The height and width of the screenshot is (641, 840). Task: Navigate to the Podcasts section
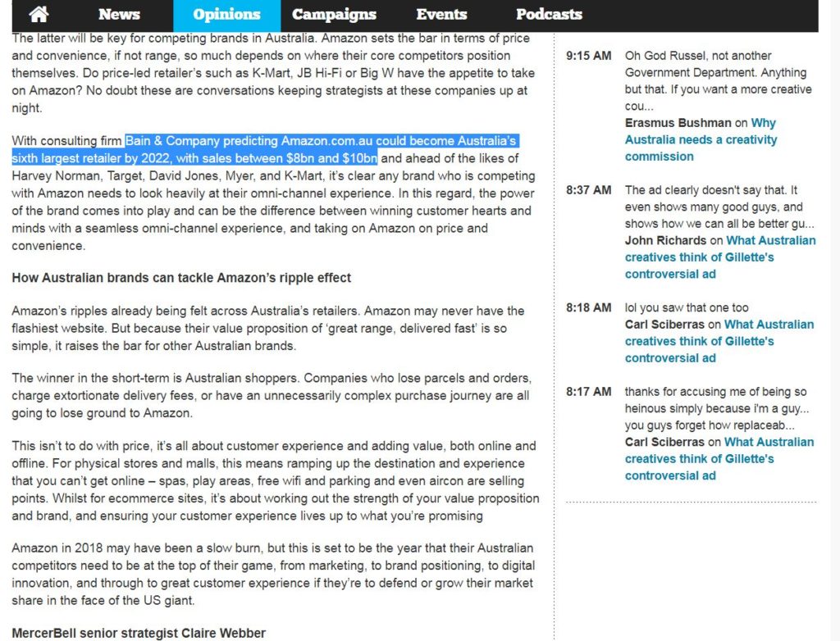pos(549,14)
